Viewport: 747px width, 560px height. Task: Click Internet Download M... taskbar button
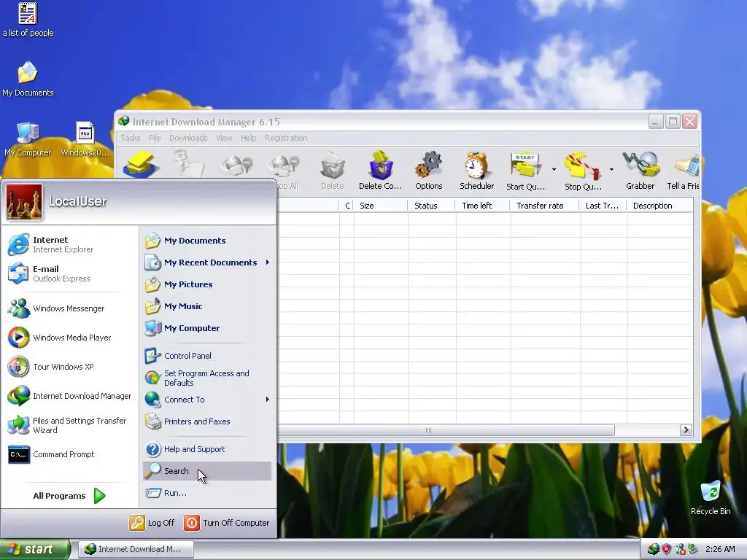136,549
